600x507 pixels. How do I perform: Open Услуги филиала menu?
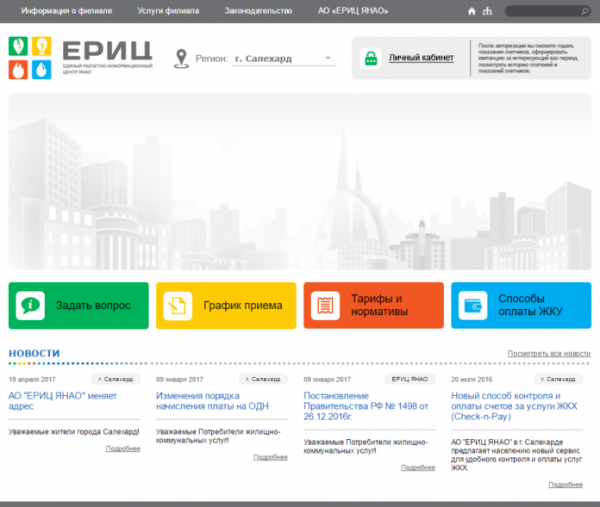(168, 11)
